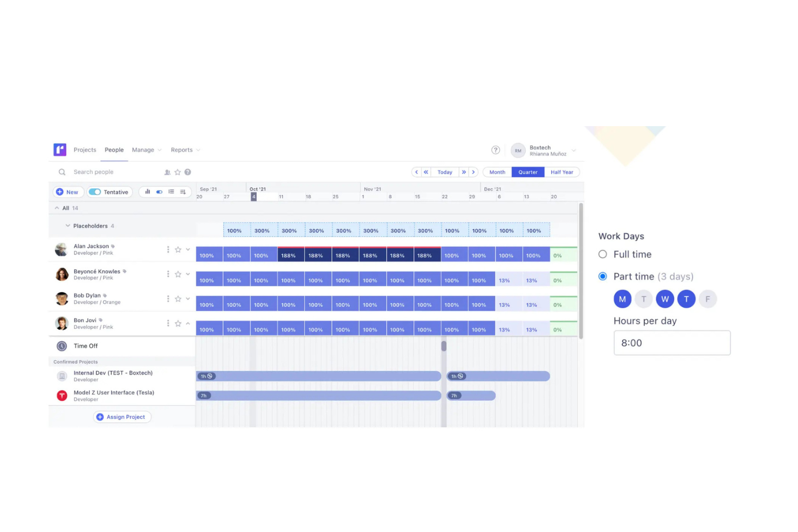Open the Boxtech account dropdown

pos(574,150)
